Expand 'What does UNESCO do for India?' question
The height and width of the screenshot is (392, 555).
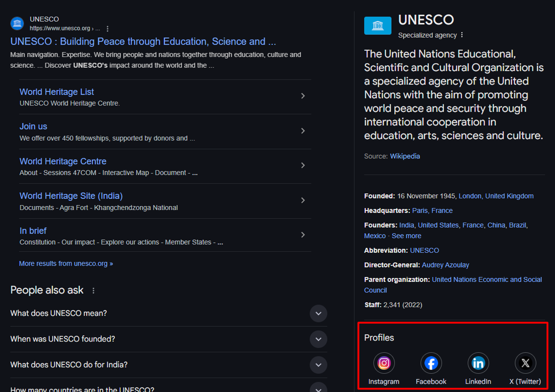point(318,365)
